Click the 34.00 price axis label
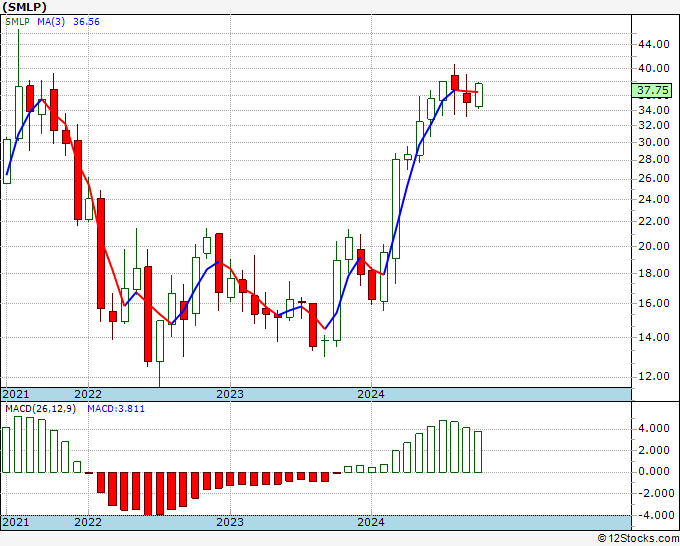This screenshot has width=680, height=546. pyautogui.click(x=654, y=110)
